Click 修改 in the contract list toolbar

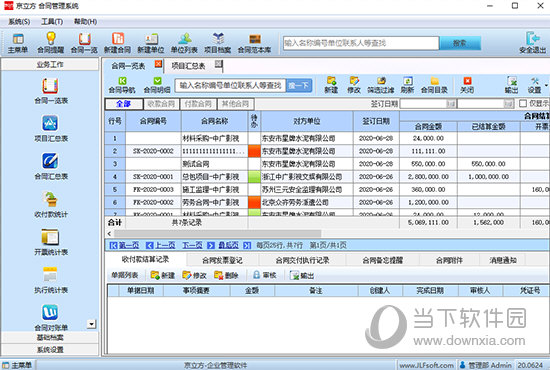coord(354,85)
